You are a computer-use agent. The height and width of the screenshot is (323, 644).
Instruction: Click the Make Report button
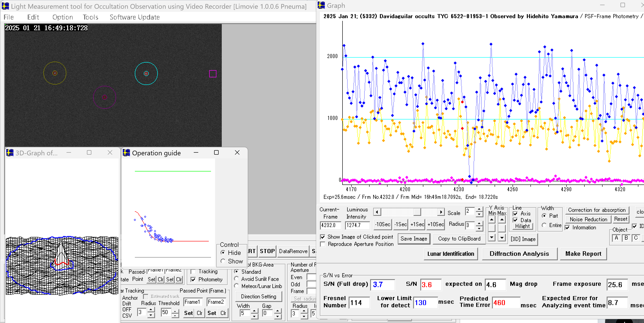coord(583,254)
